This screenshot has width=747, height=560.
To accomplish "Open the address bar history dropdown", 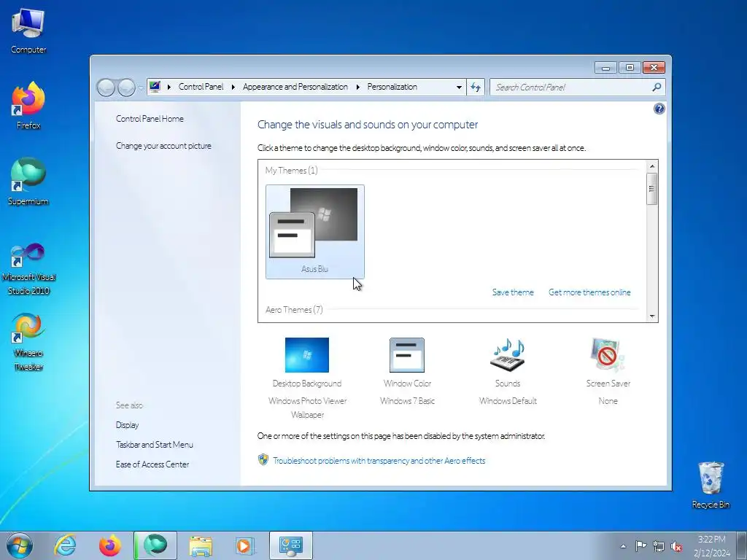I will [459, 87].
